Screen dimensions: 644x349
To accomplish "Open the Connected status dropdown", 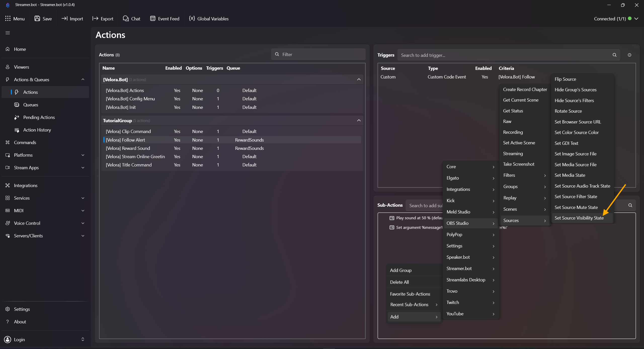I will pos(636,19).
